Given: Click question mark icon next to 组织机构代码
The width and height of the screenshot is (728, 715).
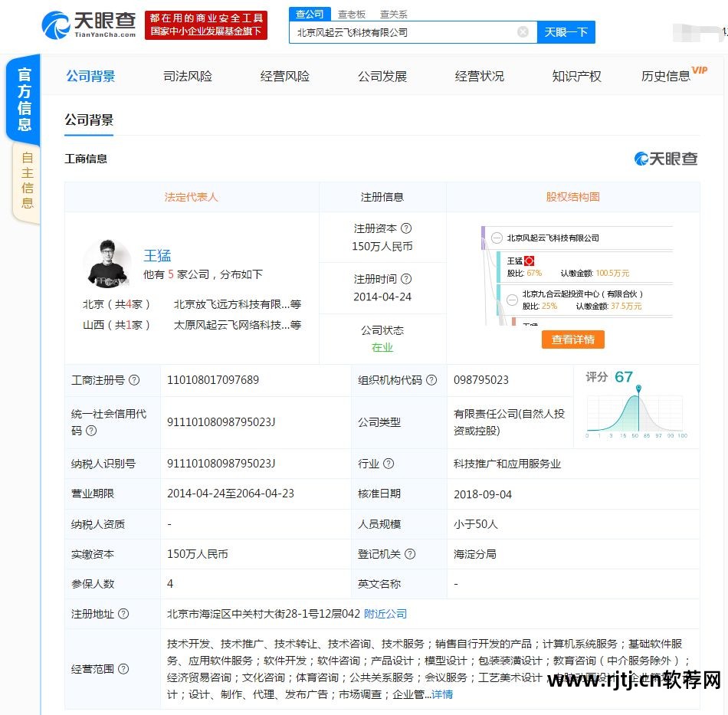Looking at the screenshot, I should pos(431,380).
